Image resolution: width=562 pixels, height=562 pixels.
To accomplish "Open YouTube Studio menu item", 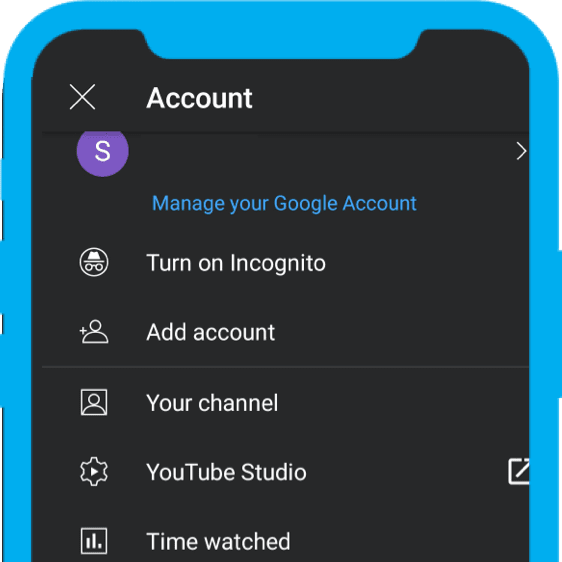I will 227,472.
